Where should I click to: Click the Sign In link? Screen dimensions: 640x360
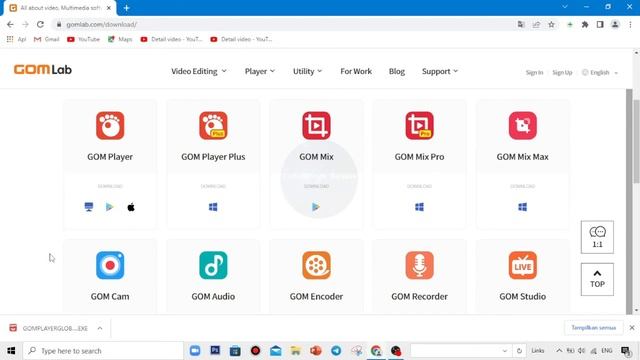[x=534, y=72]
